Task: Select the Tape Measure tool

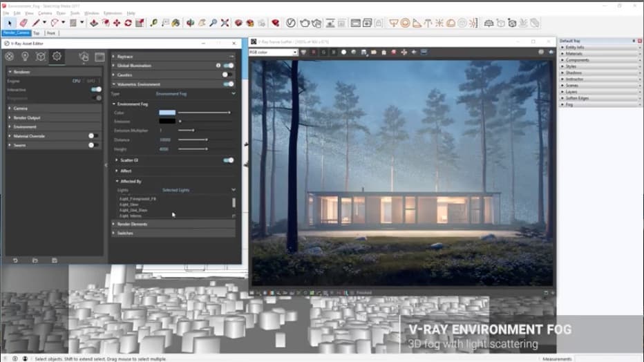Action: [x=153, y=23]
